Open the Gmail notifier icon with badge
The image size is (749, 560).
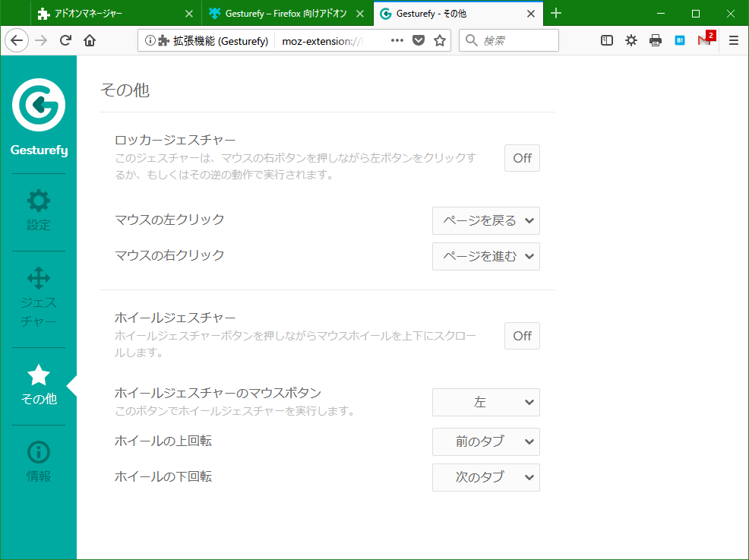[706, 40]
